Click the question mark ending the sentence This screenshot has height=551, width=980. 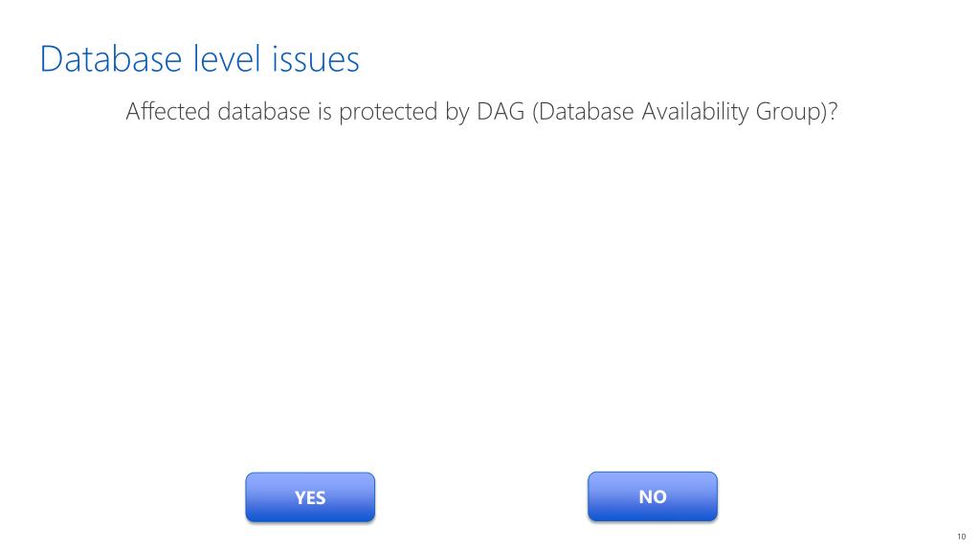[833, 112]
